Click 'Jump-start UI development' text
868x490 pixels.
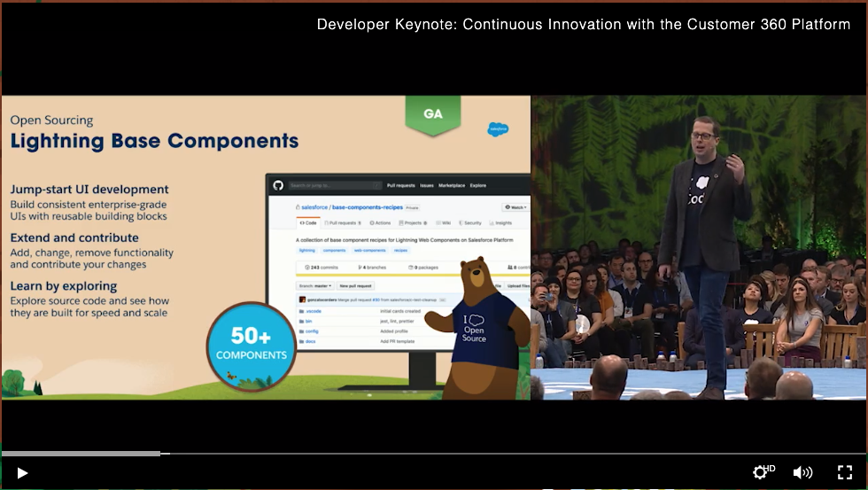(89, 190)
